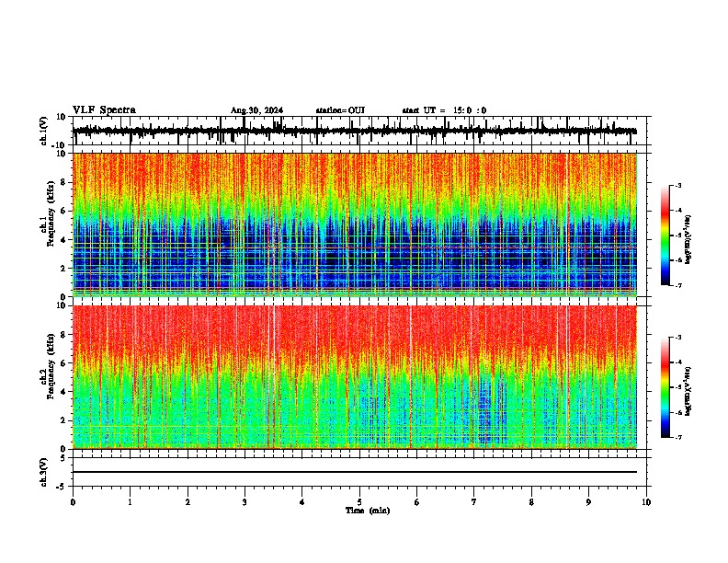
Task: Click tick label "4" on the Time axis
Action: click(x=302, y=502)
